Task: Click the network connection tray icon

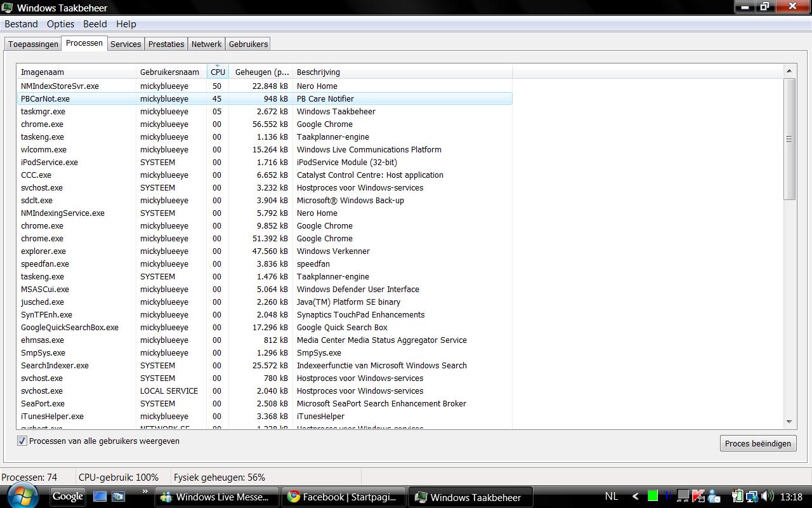Action: coord(752,497)
